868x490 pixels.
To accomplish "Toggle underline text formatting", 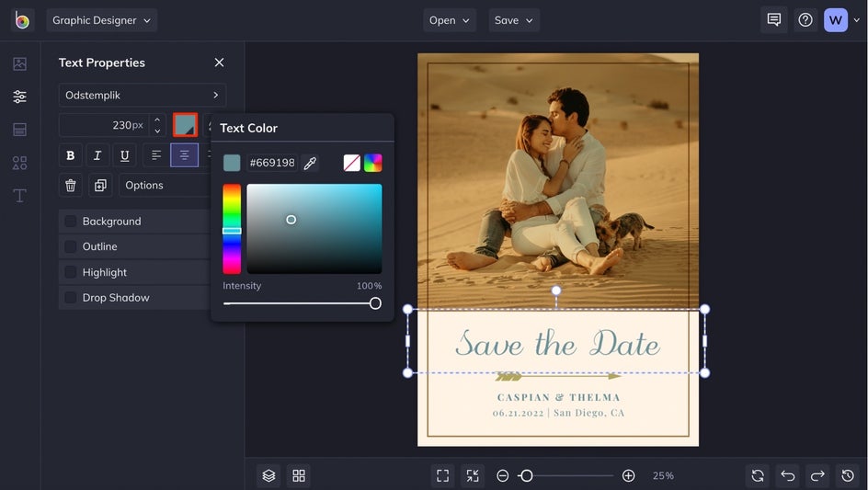I will point(124,155).
